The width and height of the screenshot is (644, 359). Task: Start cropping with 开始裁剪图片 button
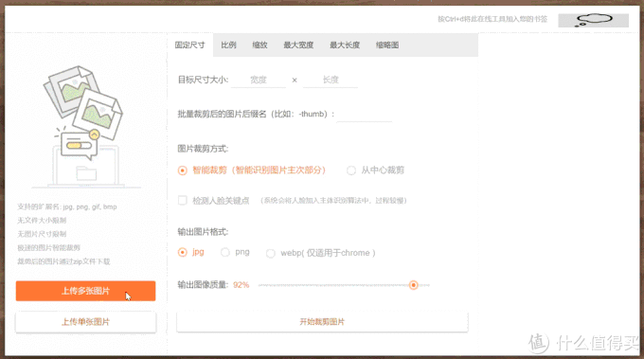click(x=322, y=322)
